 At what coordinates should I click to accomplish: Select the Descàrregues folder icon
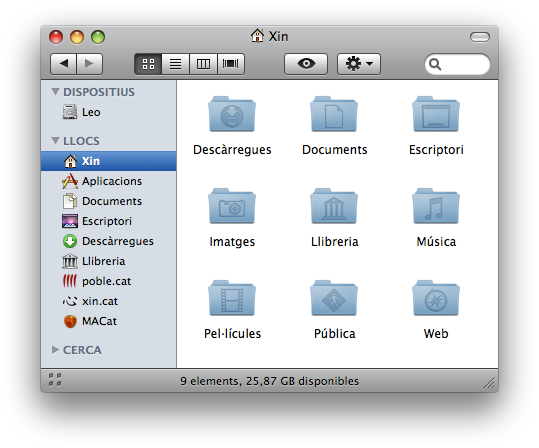(232, 114)
